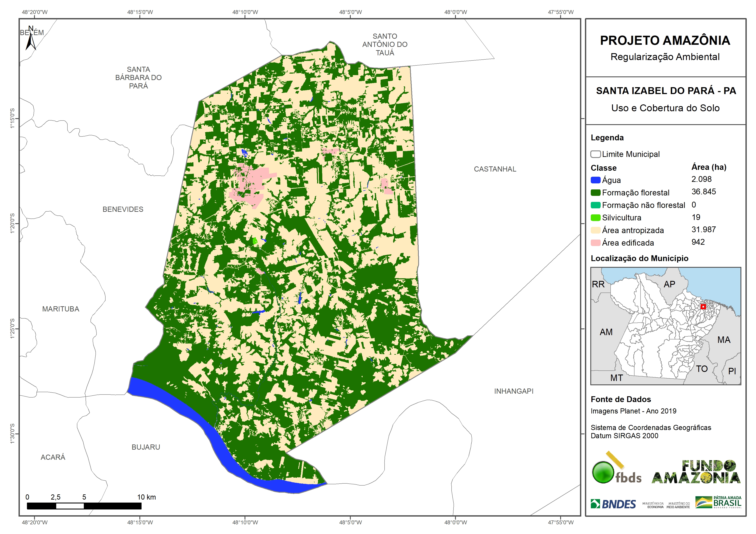
Task: Click the Ministério do Meio Ambiente logo
Action: click(x=678, y=505)
